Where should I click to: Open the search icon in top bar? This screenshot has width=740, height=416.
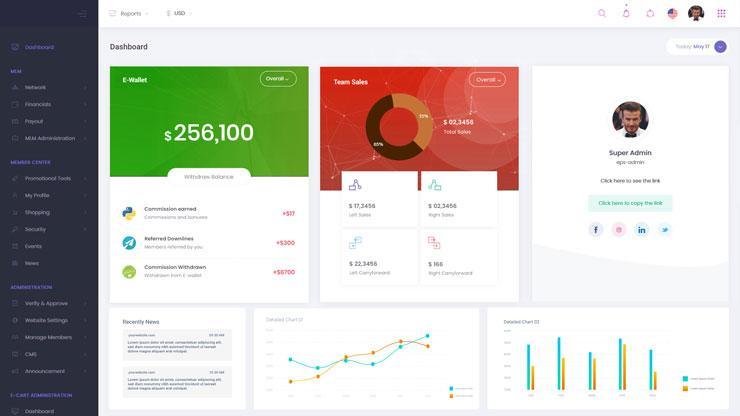coord(602,13)
